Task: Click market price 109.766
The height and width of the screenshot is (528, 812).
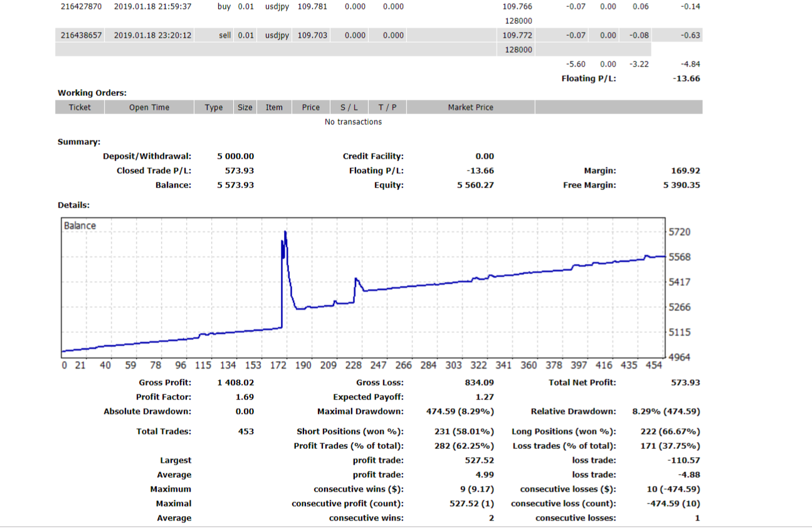Action: 517,6
